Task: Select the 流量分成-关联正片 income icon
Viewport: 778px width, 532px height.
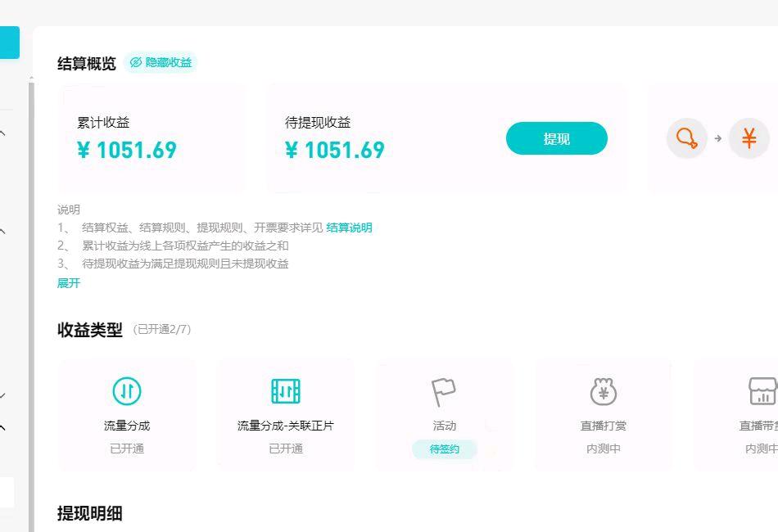Action: (x=285, y=391)
